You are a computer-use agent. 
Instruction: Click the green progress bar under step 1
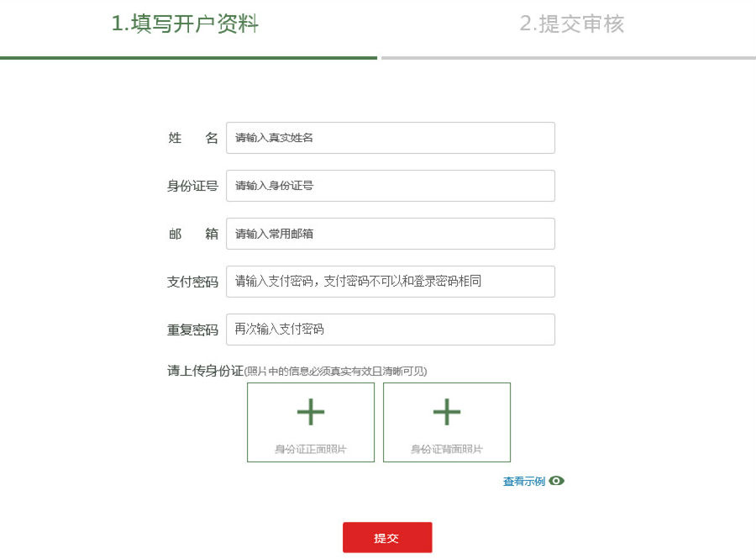pos(188,58)
